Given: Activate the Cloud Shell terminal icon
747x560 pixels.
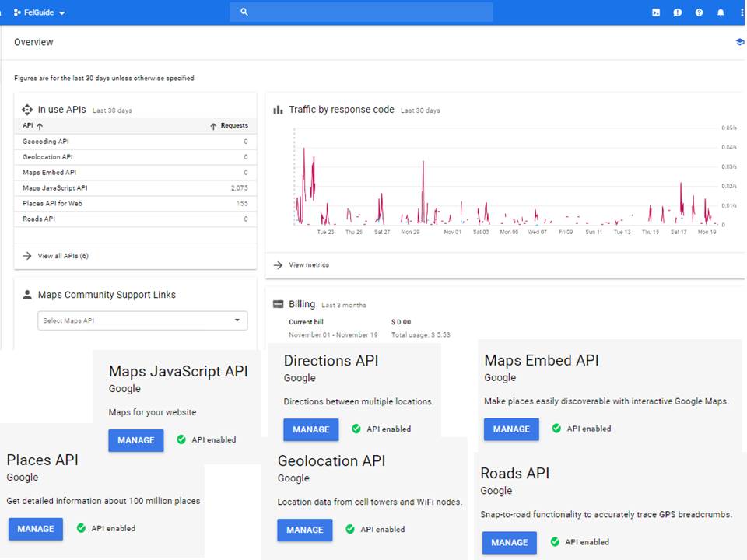Looking at the screenshot, I should (655, 12).
